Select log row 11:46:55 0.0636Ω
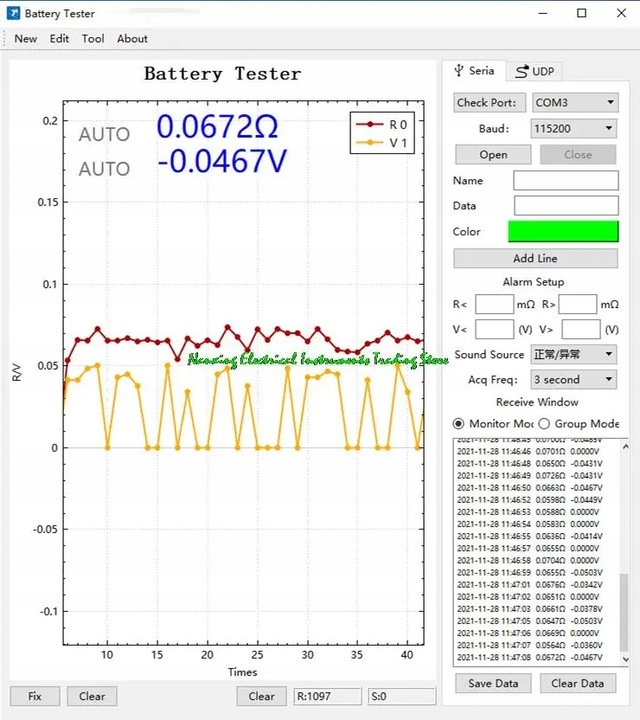Image resolution: width=640 pixels, height=720 pixels. 530,536
